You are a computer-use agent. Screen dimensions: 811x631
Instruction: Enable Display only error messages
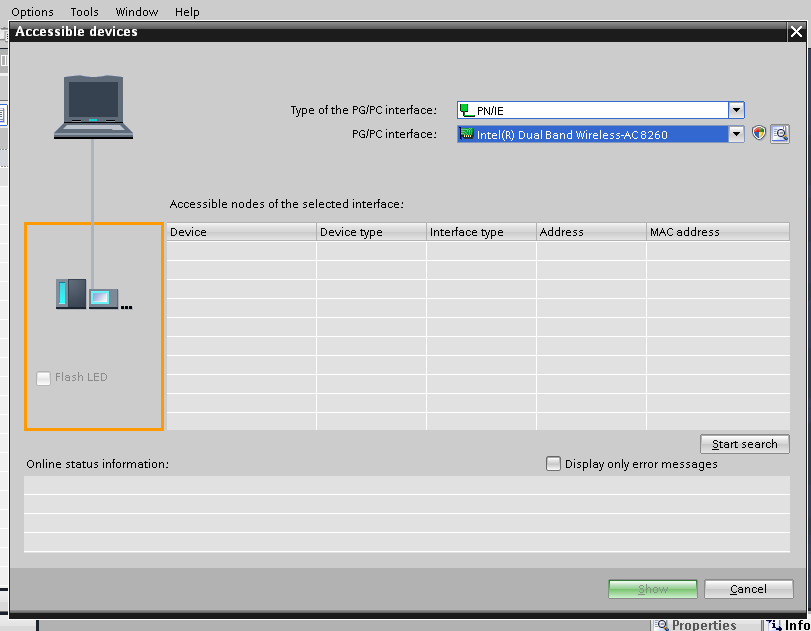point(553,463)
